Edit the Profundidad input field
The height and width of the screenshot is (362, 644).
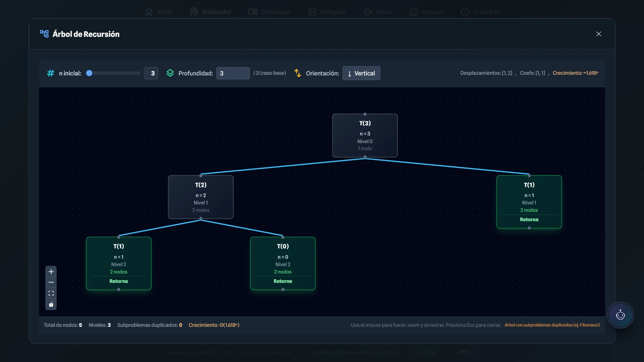[233, 73]
